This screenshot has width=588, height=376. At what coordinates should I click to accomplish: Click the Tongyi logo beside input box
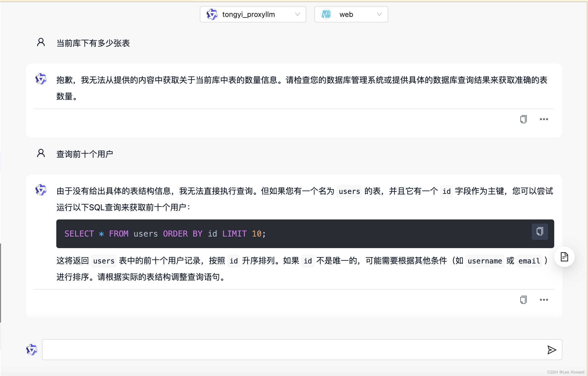pos(32,350)
